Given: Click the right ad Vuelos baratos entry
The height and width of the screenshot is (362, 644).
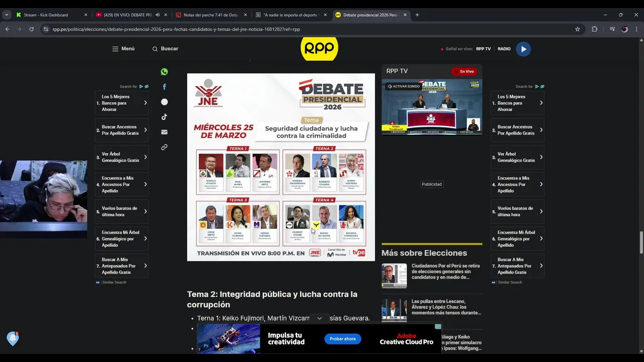Looking at the screenshot, I should coord(518,212).
